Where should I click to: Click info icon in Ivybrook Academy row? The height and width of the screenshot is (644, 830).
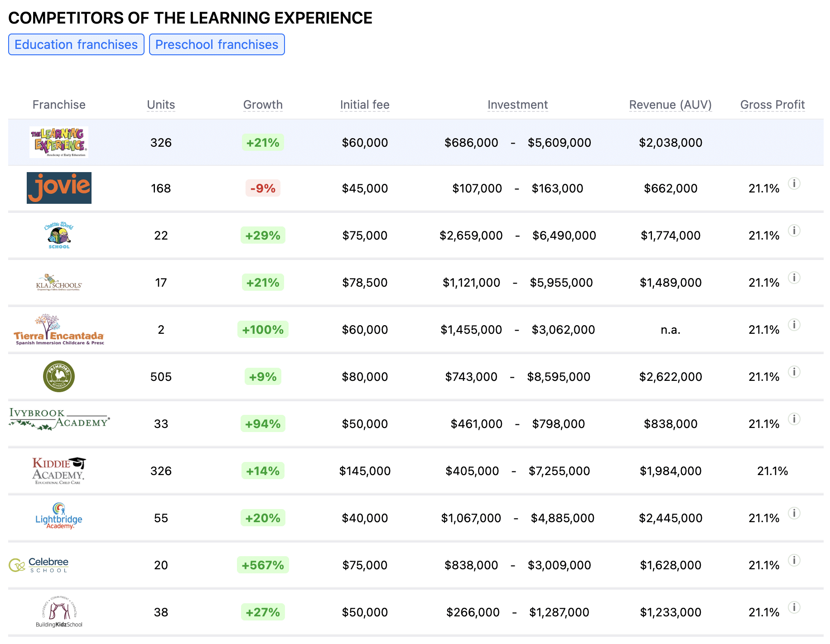[x=794, y=419]
